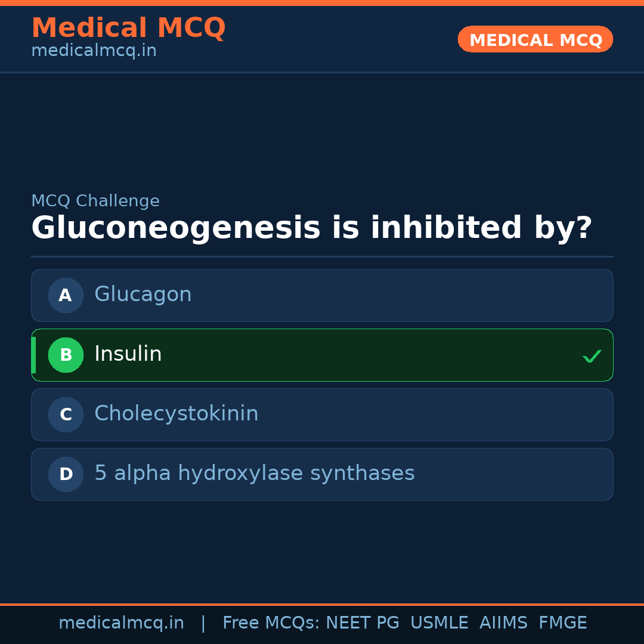Choose the Insulin answer text
Viewport: 644px width, 644px height.
tap(128, 354)
